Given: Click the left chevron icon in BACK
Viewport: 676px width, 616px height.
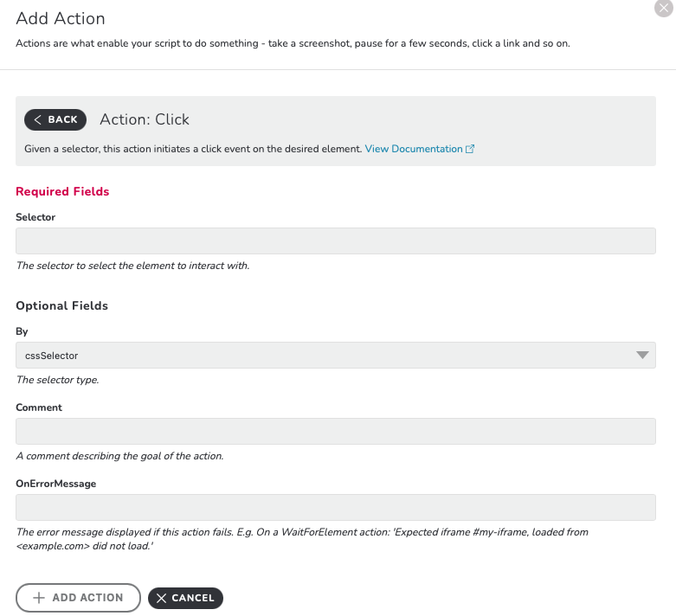Looking at the screenshot, I should click(x=38, y=119).
